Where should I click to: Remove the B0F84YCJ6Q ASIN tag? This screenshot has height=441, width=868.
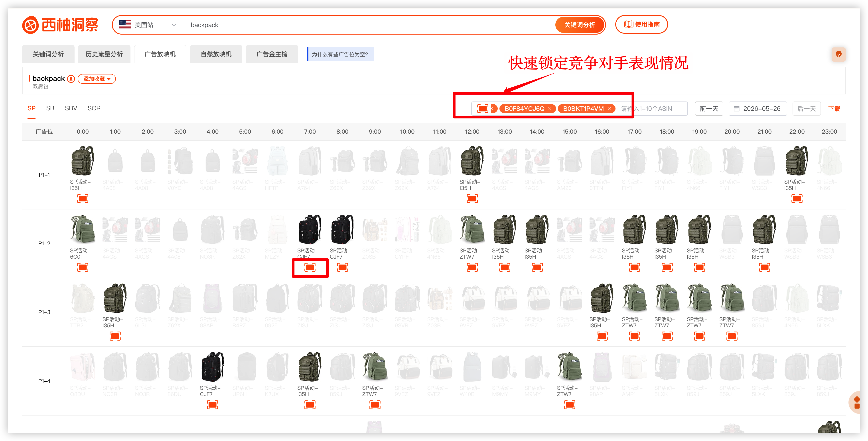coord(550,109)
